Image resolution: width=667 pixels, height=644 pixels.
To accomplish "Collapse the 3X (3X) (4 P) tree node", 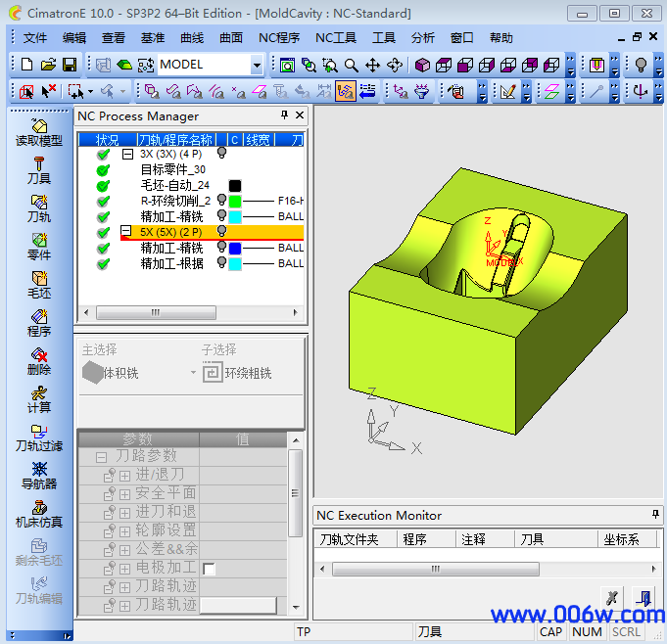I will pyautogui.click(x=127, y=155).
